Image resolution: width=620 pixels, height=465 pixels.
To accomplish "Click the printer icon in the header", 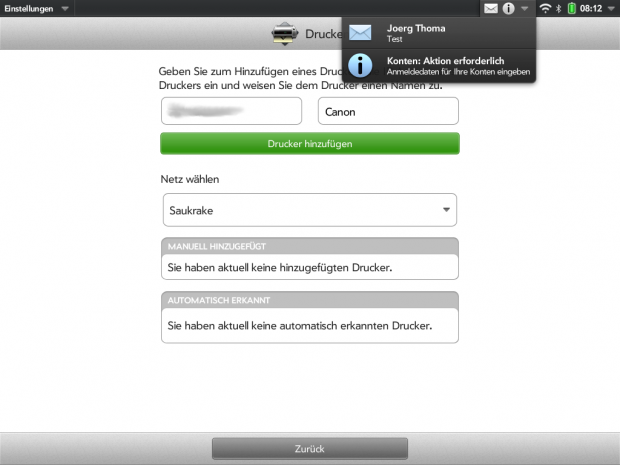I will 284,33.
